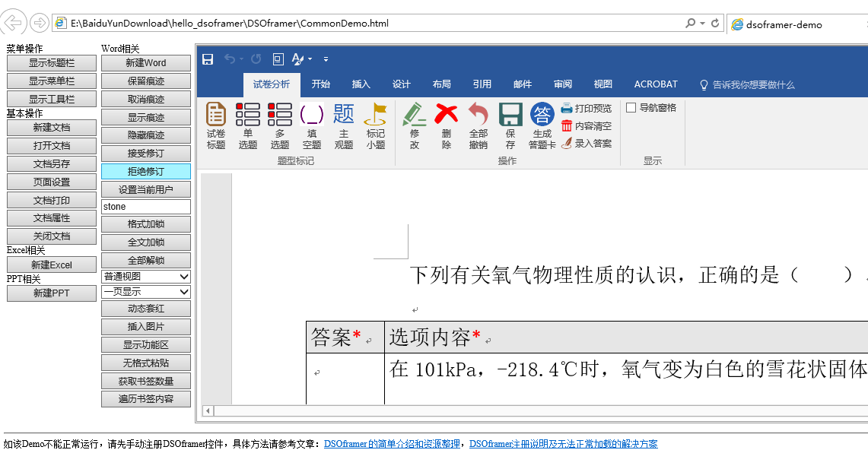The image size is (868, 450).
Task: Click the 获取书签数量 button
Action: (x=146, y=382)
